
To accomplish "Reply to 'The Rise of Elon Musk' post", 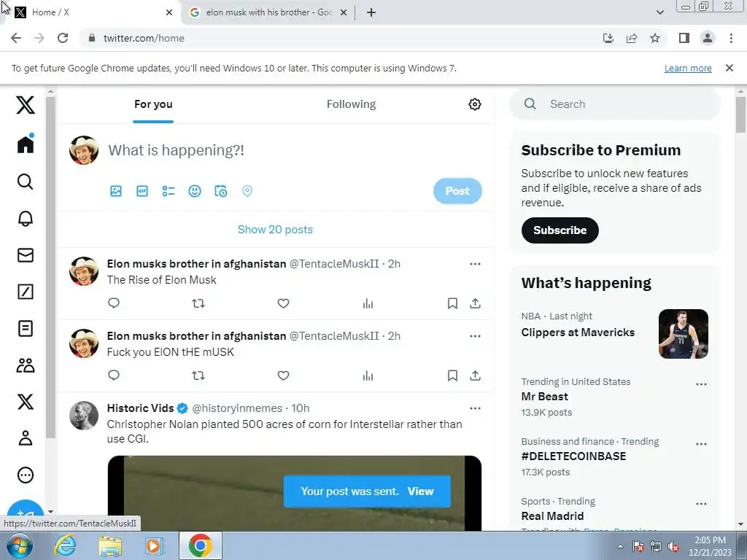I will tap(113, 303).
